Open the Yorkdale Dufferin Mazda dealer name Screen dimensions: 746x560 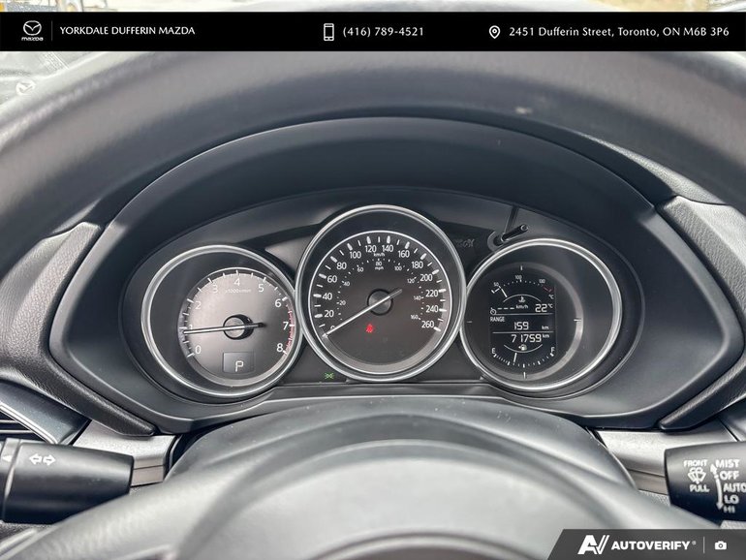coord(127,31)
